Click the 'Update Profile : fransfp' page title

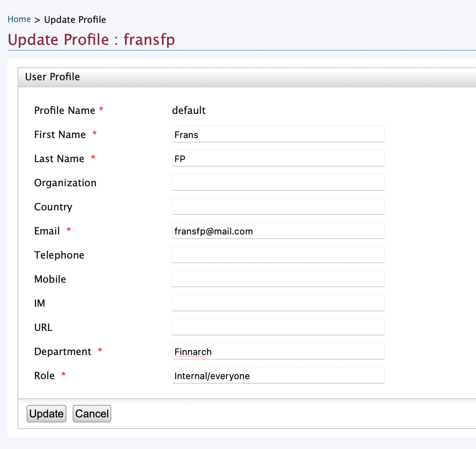tap(91, 40)
